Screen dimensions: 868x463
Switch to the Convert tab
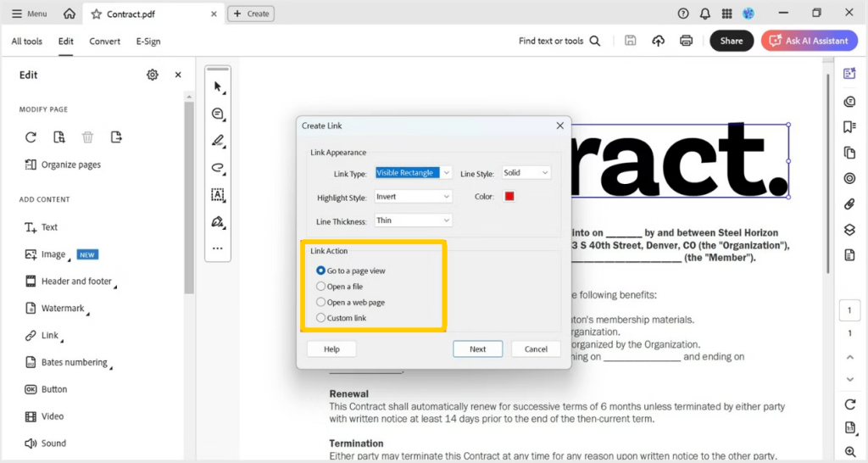coord(104,41)
